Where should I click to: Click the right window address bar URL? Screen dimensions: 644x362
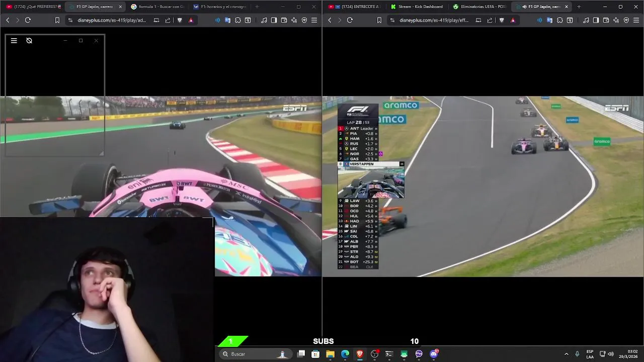click(434, 20)
